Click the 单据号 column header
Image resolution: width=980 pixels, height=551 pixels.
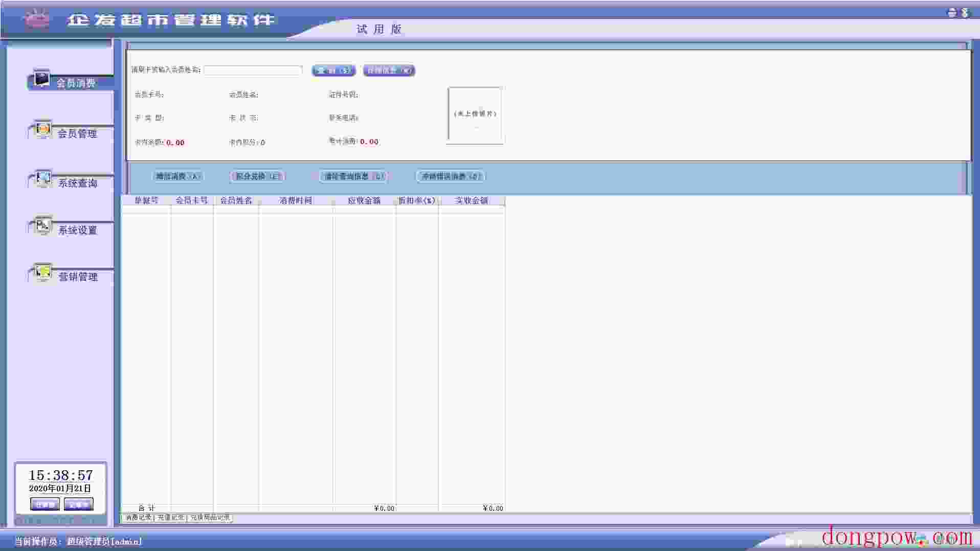(x=146, y=200)
